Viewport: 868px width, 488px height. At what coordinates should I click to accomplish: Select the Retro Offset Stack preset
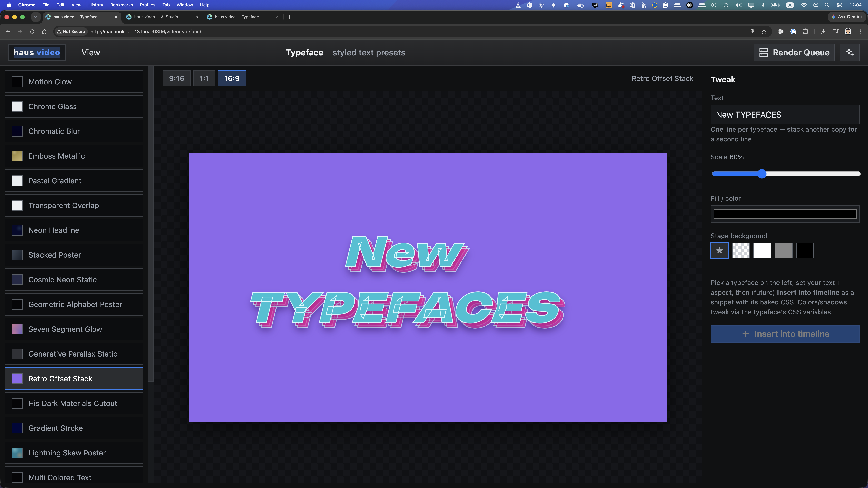click(74, 379)
